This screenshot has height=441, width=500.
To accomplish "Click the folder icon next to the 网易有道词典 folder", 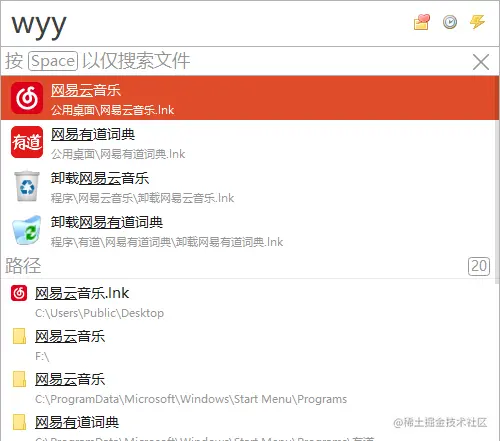I will [19, 422].
